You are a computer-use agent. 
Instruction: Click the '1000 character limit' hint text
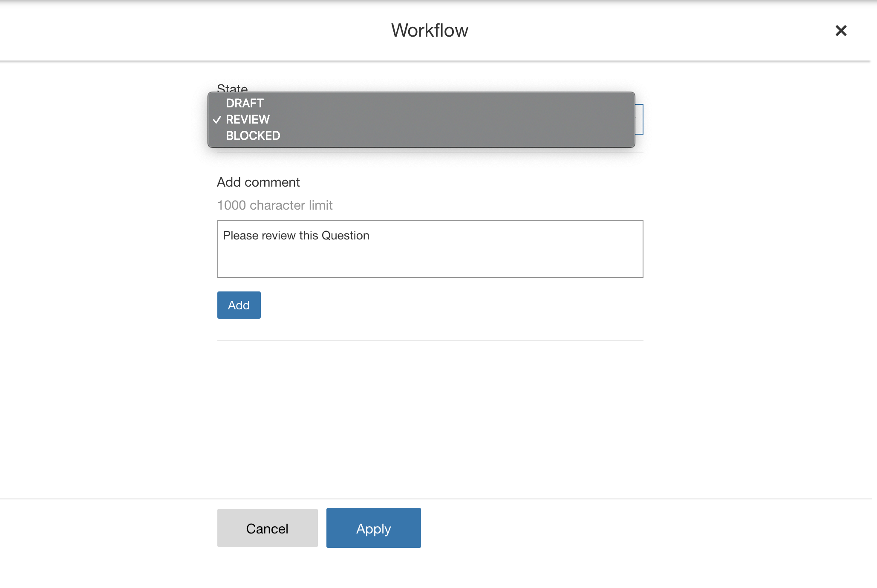click(x=275, y=205)
